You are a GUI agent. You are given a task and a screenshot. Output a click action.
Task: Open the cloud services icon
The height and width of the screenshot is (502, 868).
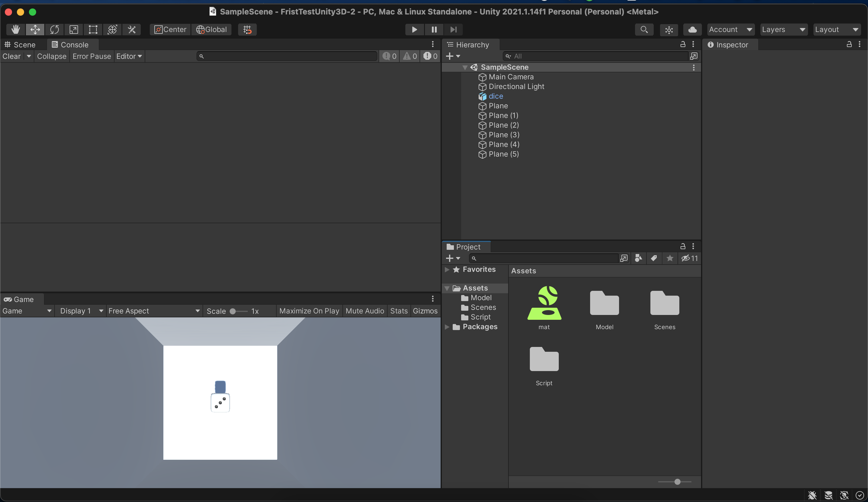point(692,30)
